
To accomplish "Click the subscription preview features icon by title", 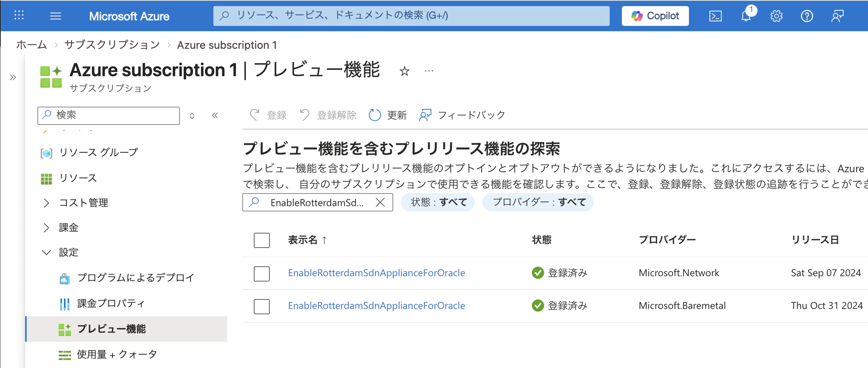I will [51, 77].
